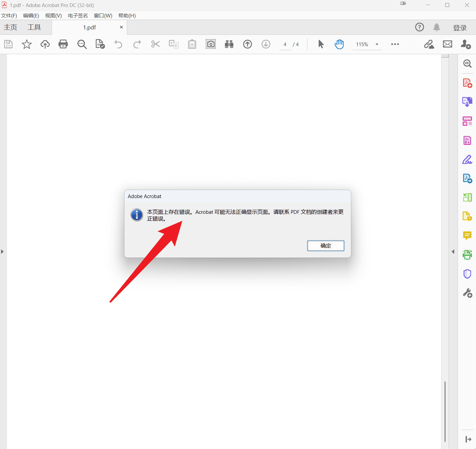
Task: Open the Fill & Sign pen tool
Action: [467, 160]
